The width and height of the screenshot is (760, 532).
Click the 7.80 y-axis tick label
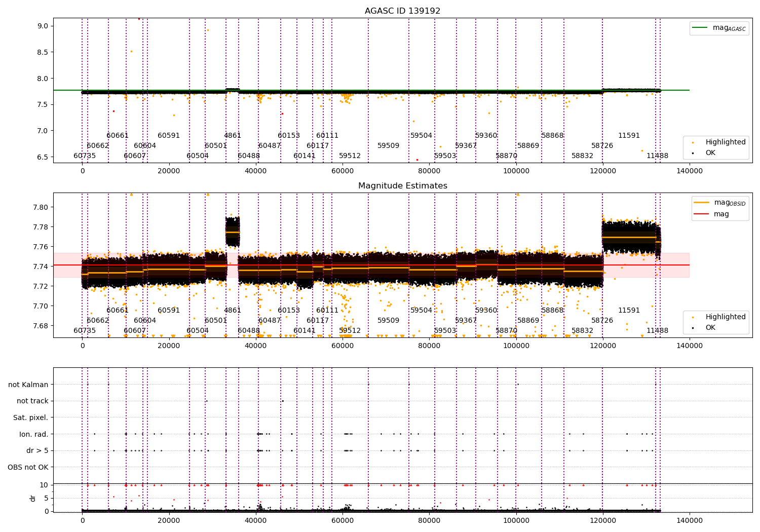41,207
